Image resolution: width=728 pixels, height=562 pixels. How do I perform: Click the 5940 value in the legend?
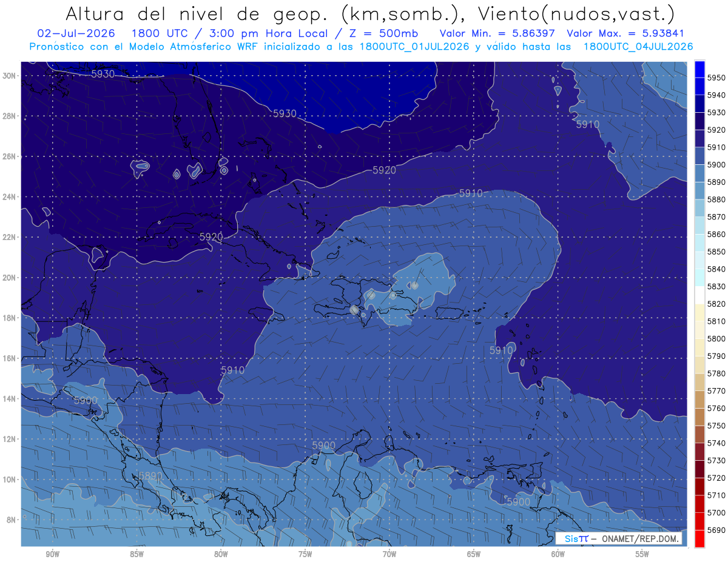716,95
